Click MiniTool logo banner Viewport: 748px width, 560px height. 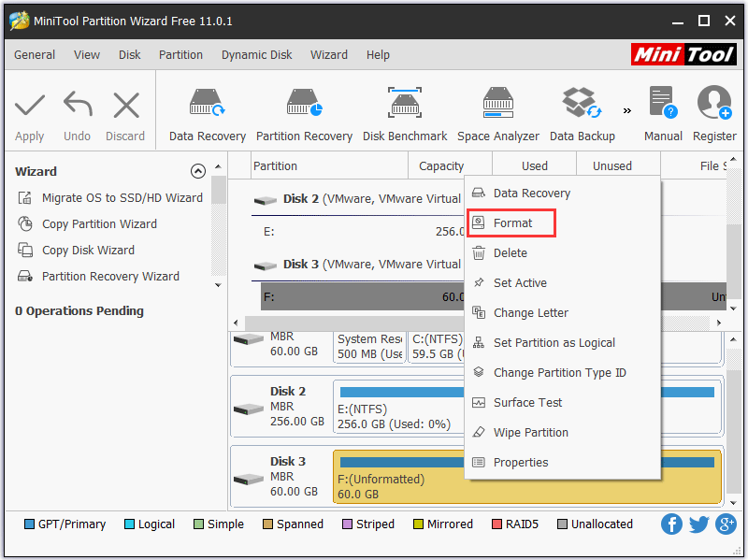pos(683,54)
